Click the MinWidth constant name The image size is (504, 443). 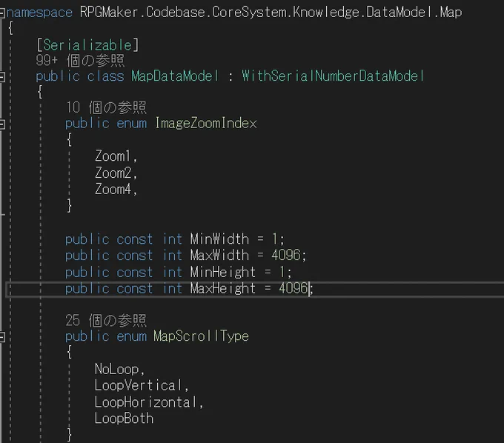(x=219, y=239)
